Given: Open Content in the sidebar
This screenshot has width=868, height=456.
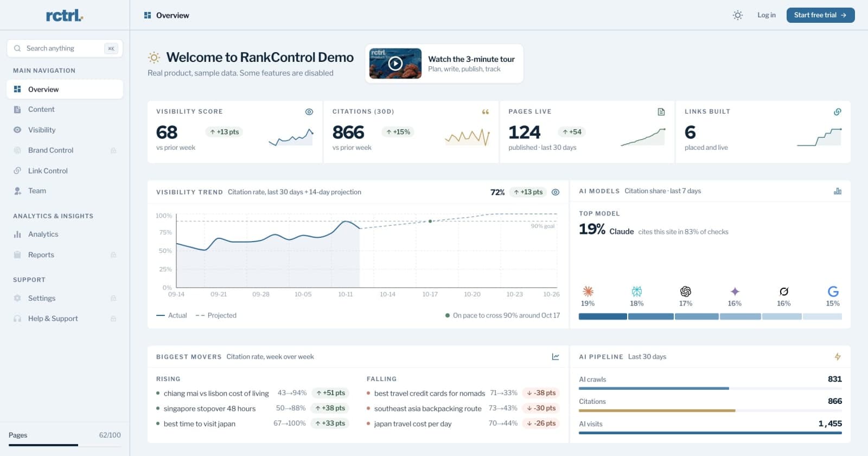Looking at the screenshot, I should click(65, 110).
